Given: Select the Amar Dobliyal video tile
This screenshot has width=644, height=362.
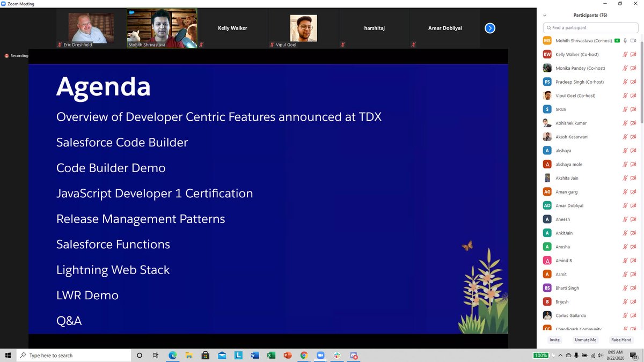Looking at the screenshot, I should point(444,28).
